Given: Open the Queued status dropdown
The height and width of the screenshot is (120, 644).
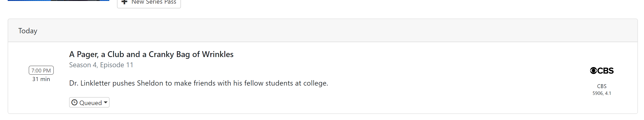Looking at the screenshot, I should click(x=89, y=103).
